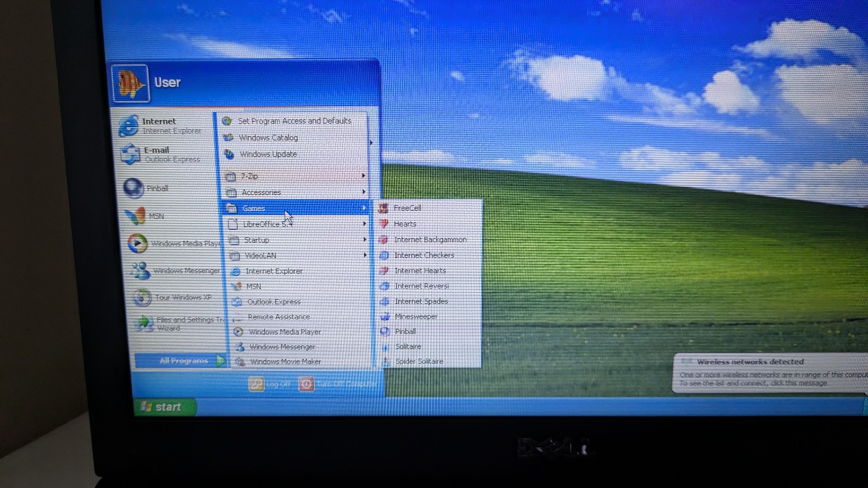
Task: Expand the VideoLAN folder
Action: click(x=298, y=255)
